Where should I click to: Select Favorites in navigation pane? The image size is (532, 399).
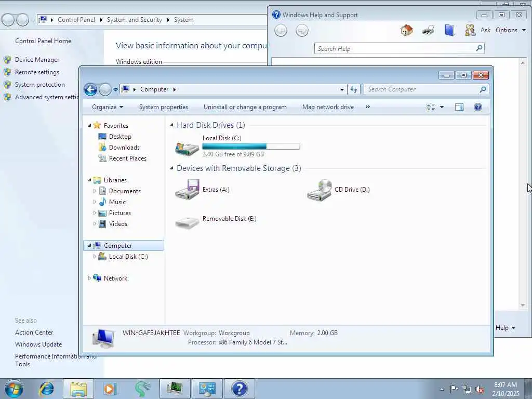[x=116, y=126]
